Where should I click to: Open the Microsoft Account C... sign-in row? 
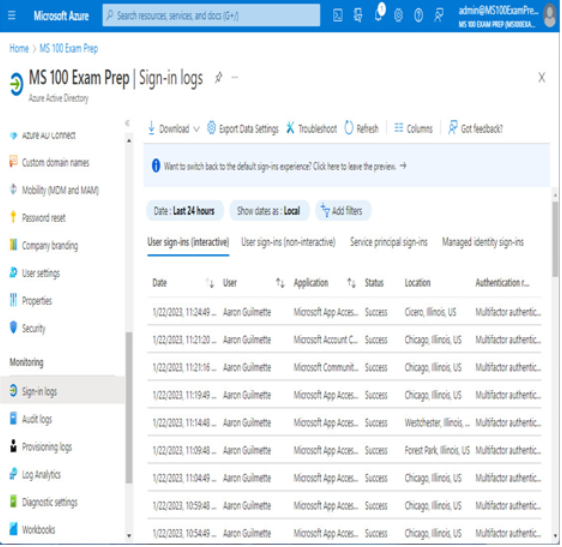(344, 340)
